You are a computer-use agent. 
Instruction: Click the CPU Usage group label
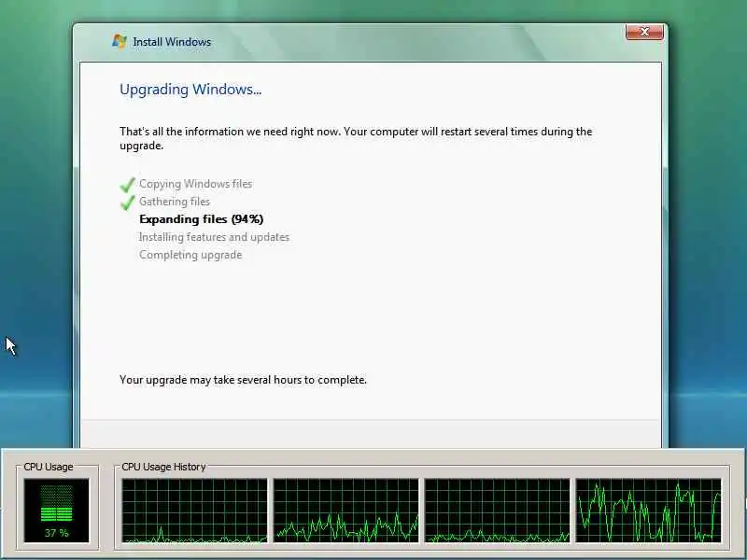[49, 467]
